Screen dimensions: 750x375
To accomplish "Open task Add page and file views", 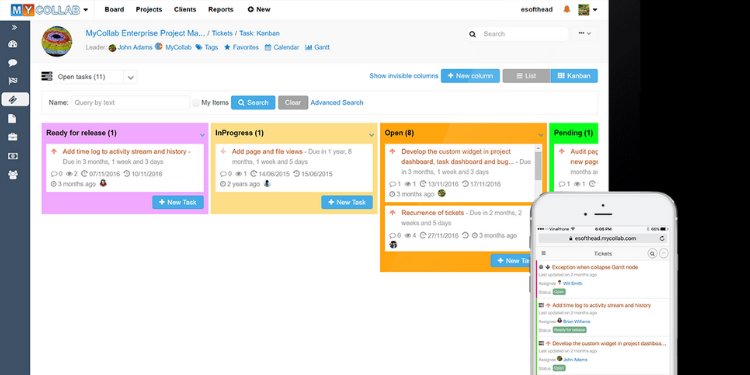I will click(x=267, y=152).
